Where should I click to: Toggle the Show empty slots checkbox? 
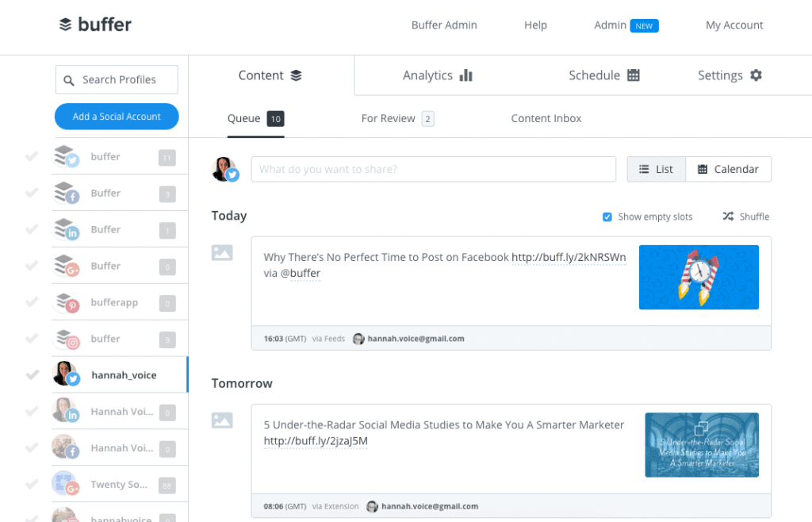tap(607, 217)
